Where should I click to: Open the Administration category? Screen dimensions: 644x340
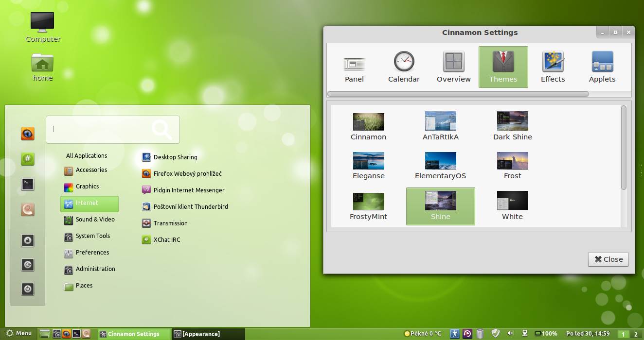tap(89, 269)
